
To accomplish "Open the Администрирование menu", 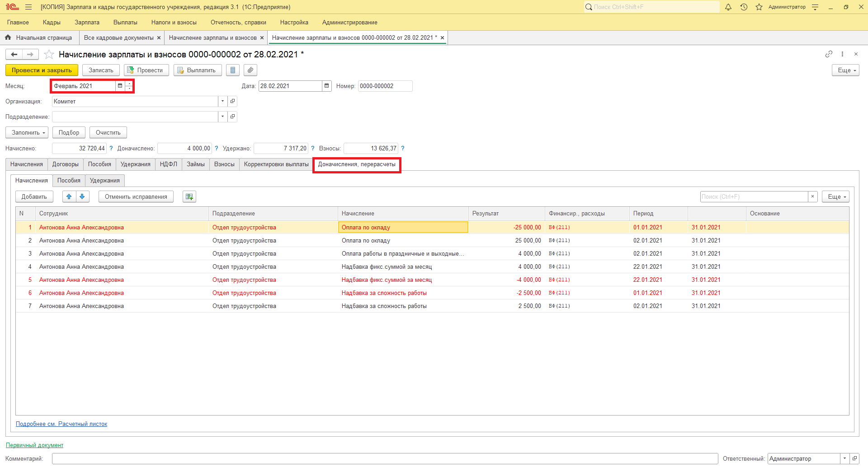I will click(350, 22).
